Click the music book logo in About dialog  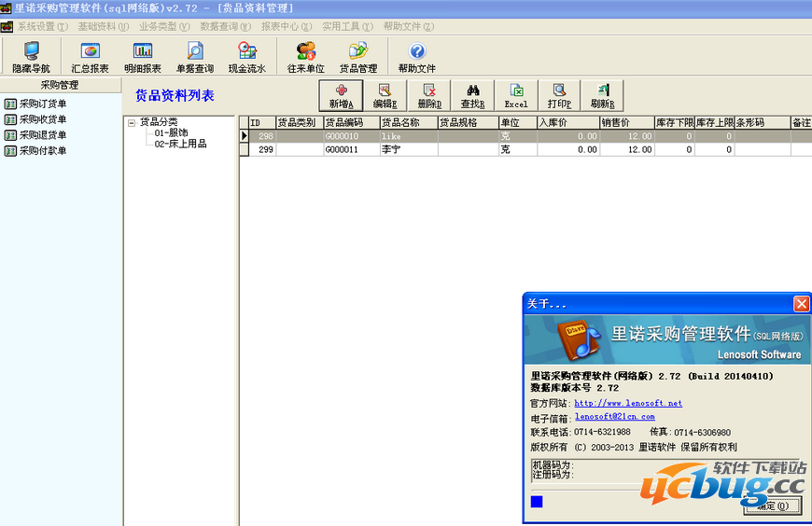click(x=578, y=339)
